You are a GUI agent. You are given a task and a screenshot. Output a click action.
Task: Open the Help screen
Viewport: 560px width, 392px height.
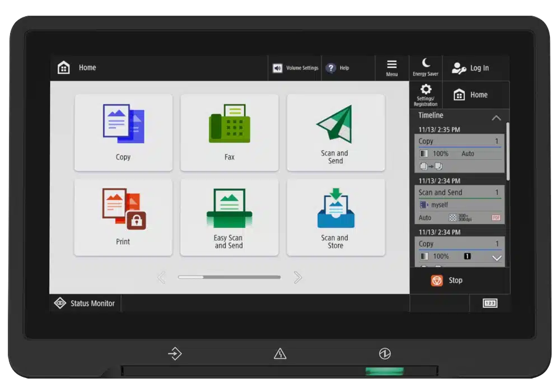(348, 68)
